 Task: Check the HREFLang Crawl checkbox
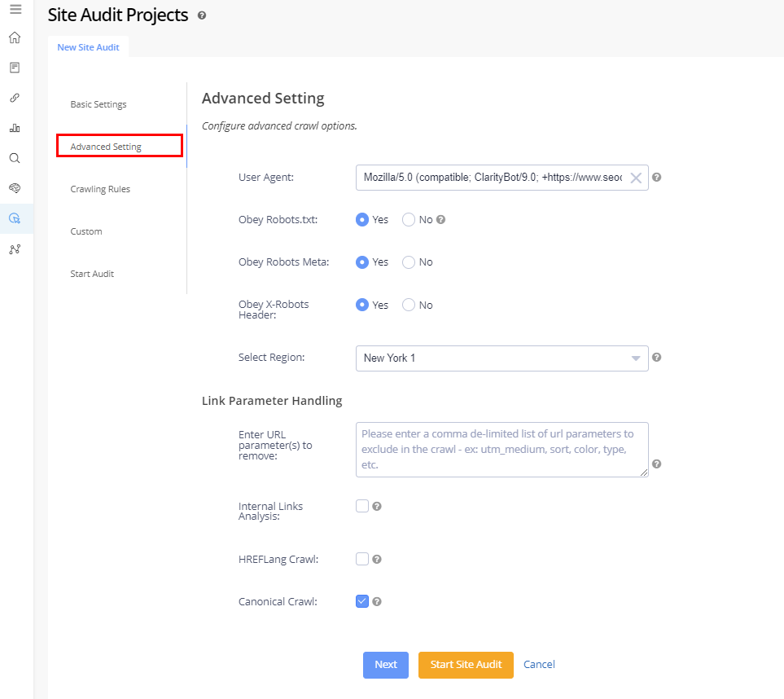coord(362,559)
